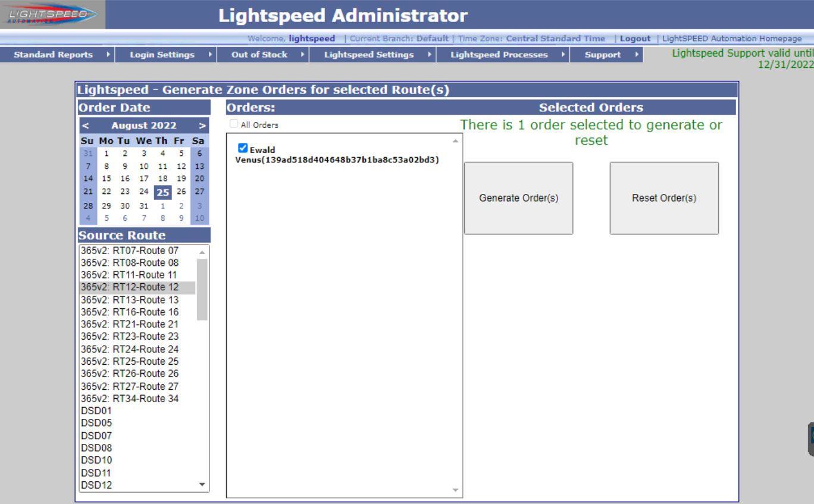814x504 pixels.
Task: Select source route RT24-Route 24
Action: click(x=138, y=349)
